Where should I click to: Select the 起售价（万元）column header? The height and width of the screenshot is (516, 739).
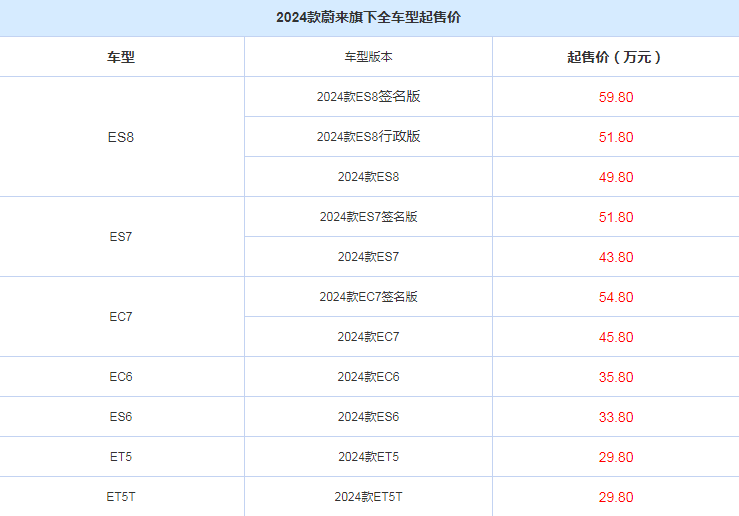(x=616, y=57)
